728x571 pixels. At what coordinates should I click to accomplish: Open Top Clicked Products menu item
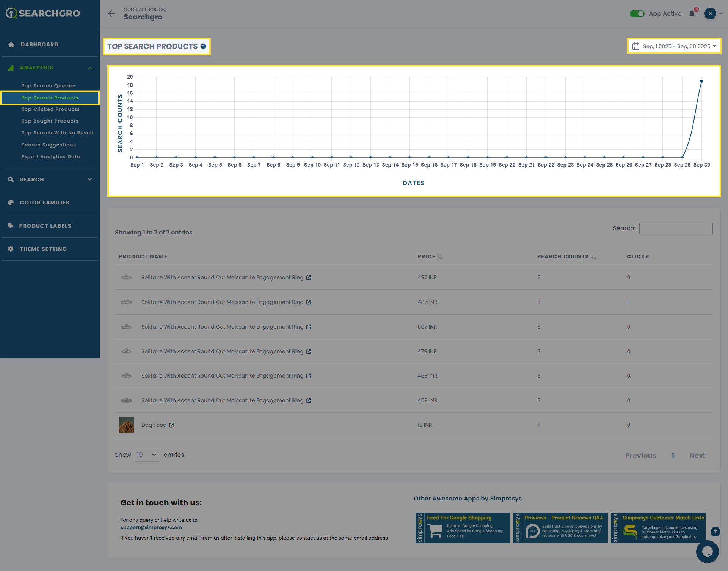(x=50, y=109)
